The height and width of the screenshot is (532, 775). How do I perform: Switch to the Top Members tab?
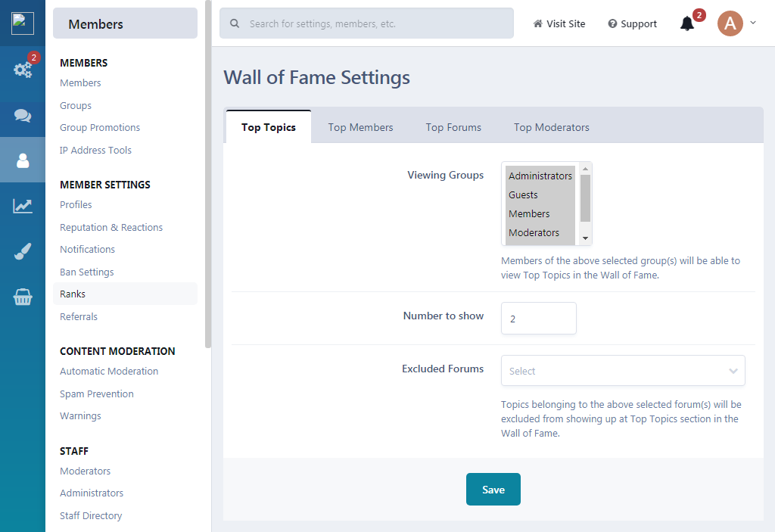[360, 128]
